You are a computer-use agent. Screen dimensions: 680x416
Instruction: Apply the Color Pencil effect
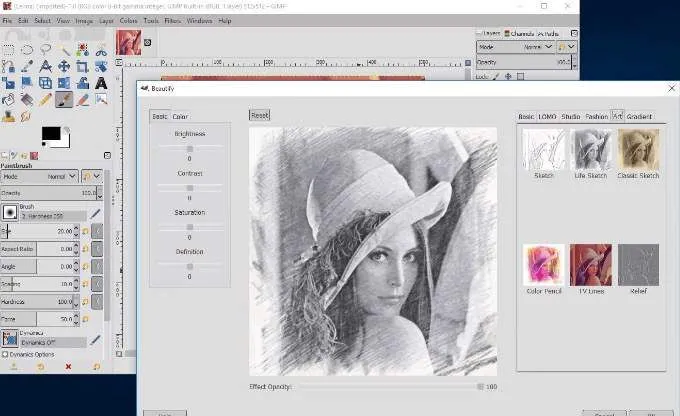tap(544, 269)
